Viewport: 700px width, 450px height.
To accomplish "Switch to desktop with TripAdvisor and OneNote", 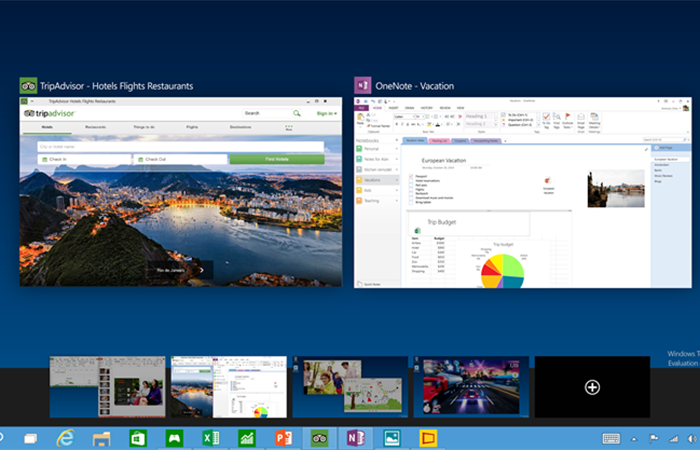I will (229, 387).
